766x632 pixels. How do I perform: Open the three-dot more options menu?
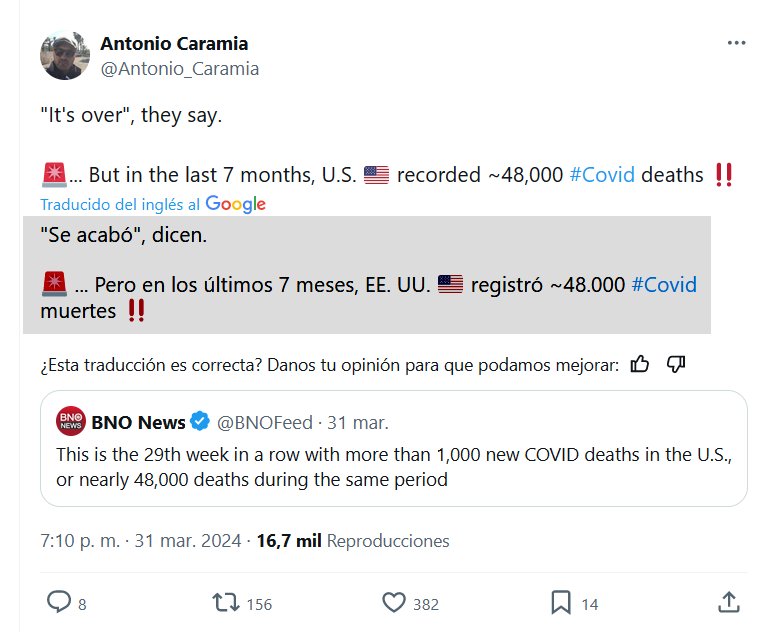pyautogui.click(x=736, y=43)
